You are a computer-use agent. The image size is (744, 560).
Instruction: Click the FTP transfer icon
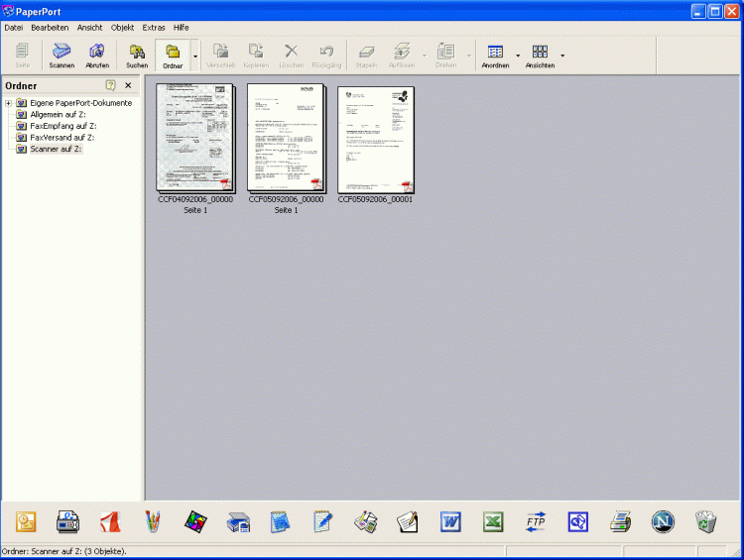pos(536,521)
